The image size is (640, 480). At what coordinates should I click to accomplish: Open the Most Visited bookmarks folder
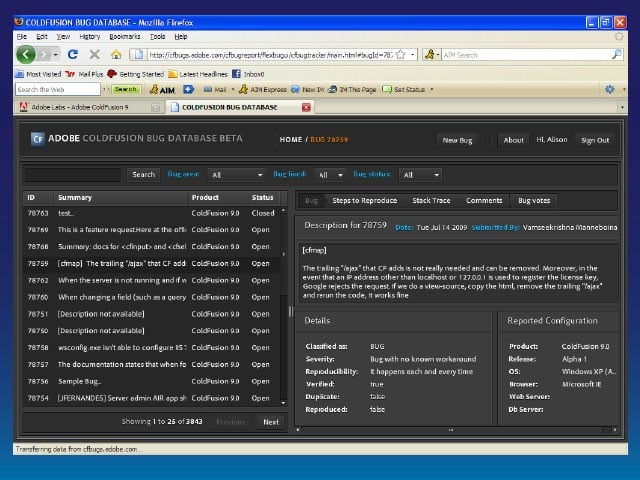pos(38,74)
